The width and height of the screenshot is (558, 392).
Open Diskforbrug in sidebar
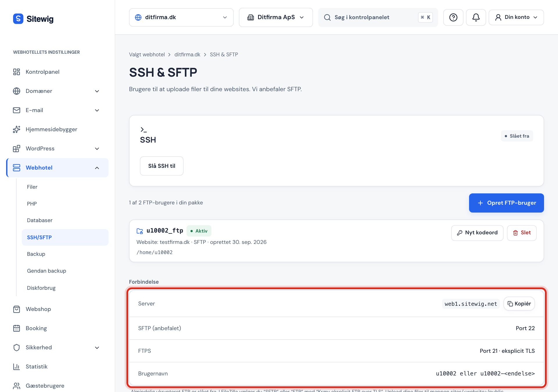tap(65, 288)
